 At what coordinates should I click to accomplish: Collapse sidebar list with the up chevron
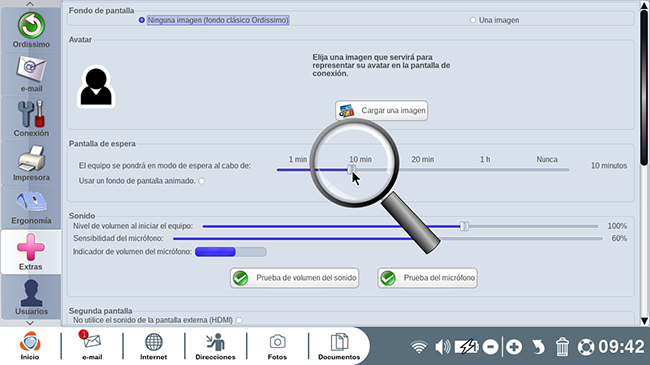tap(30, 4)
